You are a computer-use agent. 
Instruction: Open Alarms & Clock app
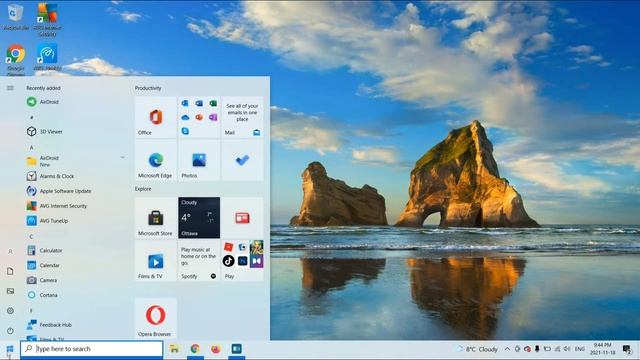[x=76, y=176]
